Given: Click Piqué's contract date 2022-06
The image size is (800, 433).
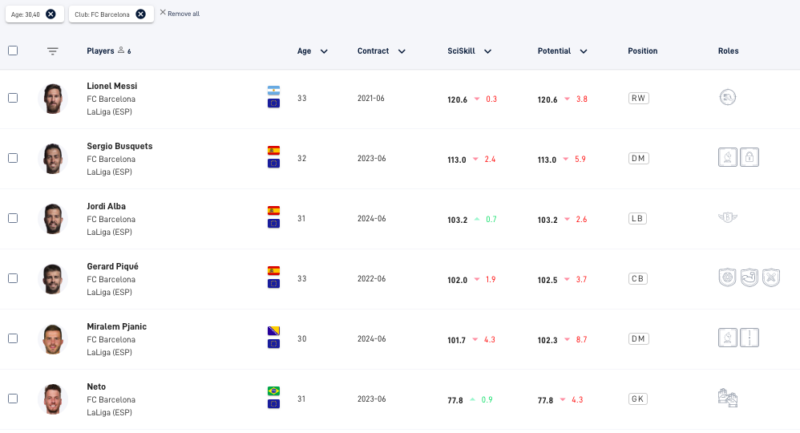Looking at the screenshot, I should pos(371,278).
